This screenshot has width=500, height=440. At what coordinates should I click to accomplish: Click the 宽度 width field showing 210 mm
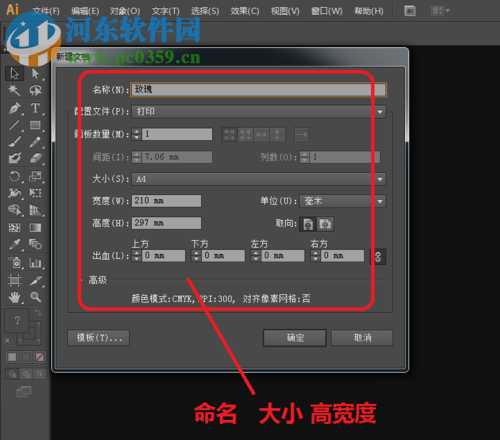pyautogui.click(x=166, y=201)
